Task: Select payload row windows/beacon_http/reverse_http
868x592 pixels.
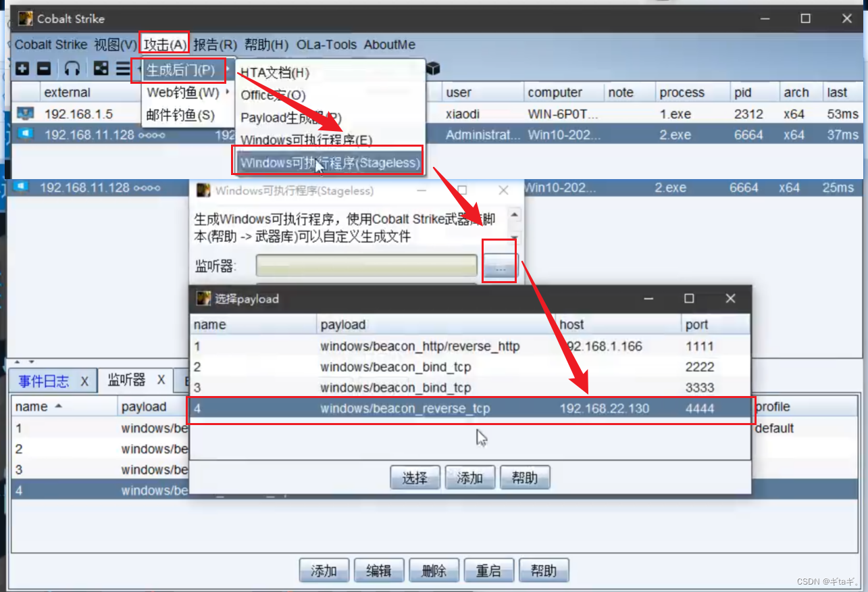Action: (x=470, y=346)
